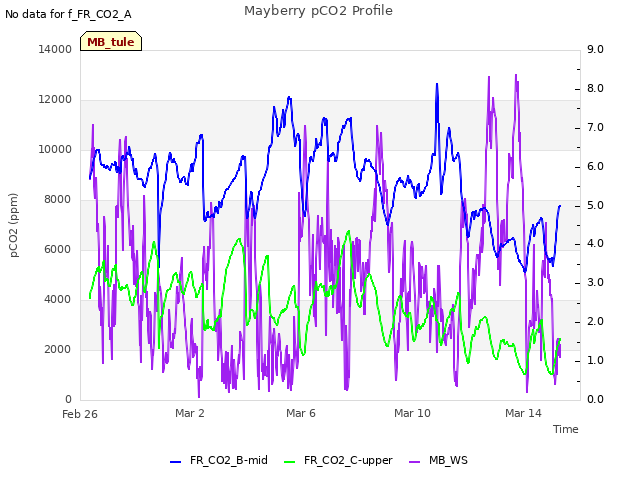Click the 2000 left axis value
Image resolution: width=640 pixels, height=480 pixels.
(x=58, y=349)
